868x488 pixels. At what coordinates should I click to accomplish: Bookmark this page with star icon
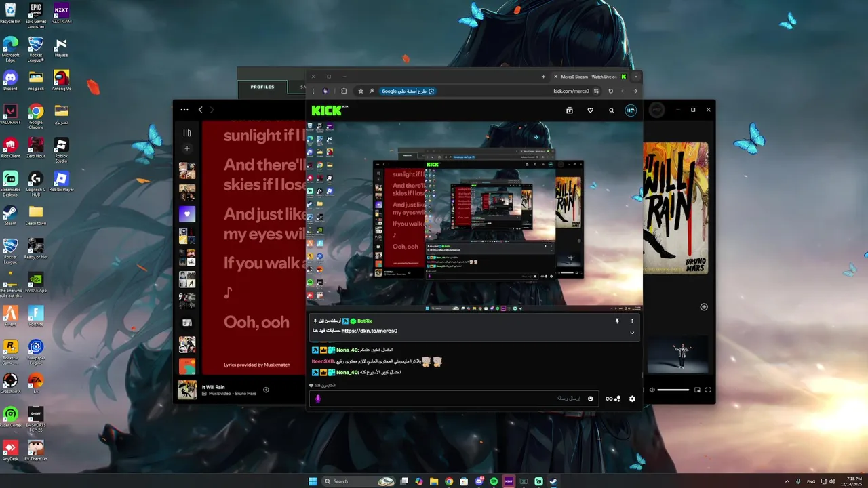[361, 91]
